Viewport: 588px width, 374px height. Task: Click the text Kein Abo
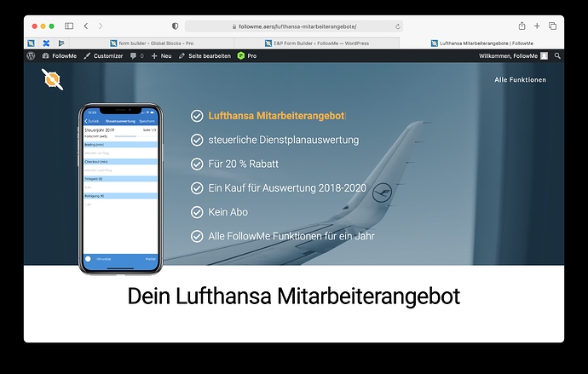pyautogui.click(x=228, y=212)
